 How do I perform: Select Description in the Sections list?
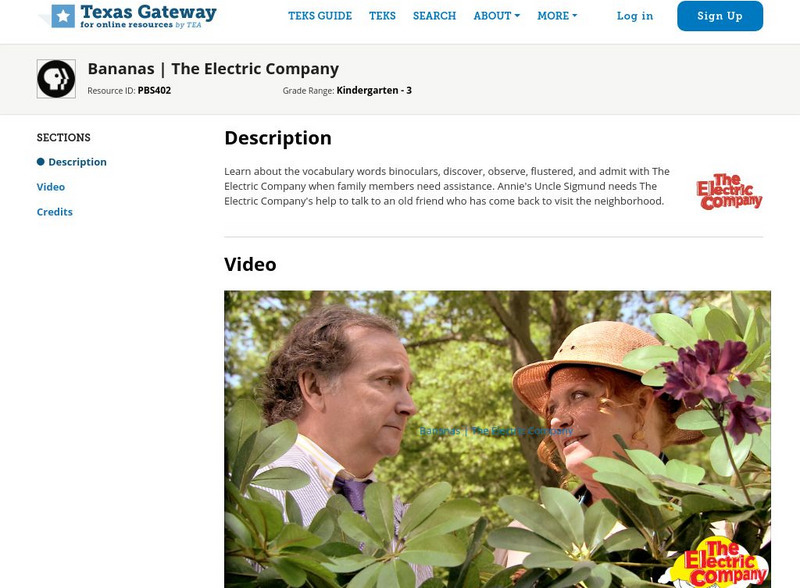click(78, 162)
